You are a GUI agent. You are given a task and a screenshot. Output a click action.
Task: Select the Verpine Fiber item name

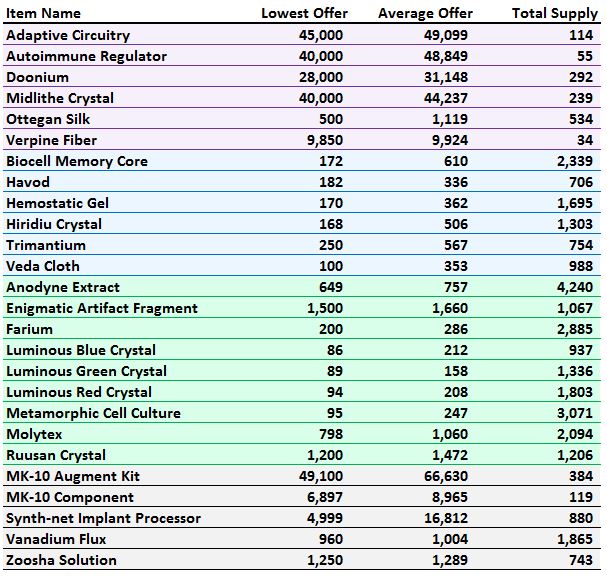pos(52,140)
